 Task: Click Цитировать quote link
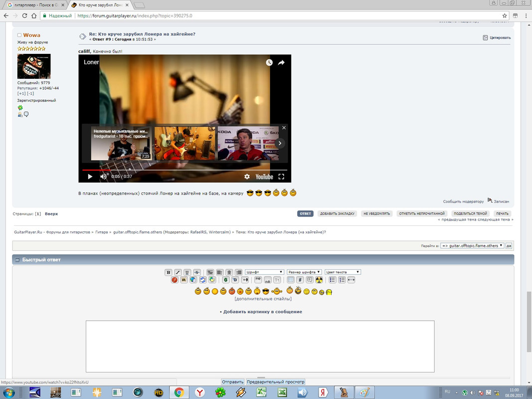[x=497, y=38]
